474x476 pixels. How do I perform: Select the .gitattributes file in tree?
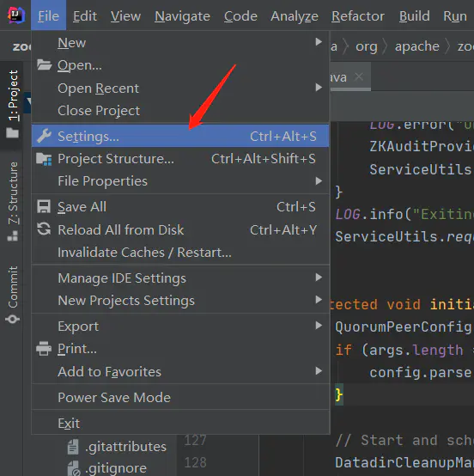tap(125, 447)
